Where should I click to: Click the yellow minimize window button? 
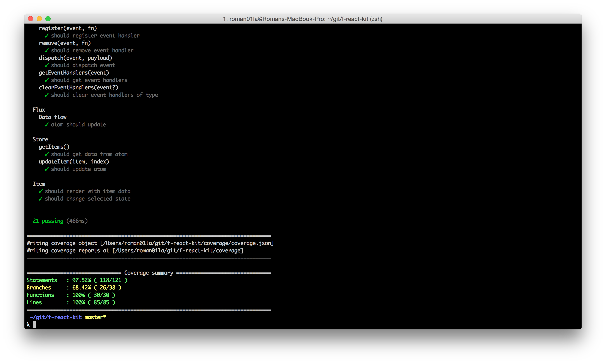point(39,19)
